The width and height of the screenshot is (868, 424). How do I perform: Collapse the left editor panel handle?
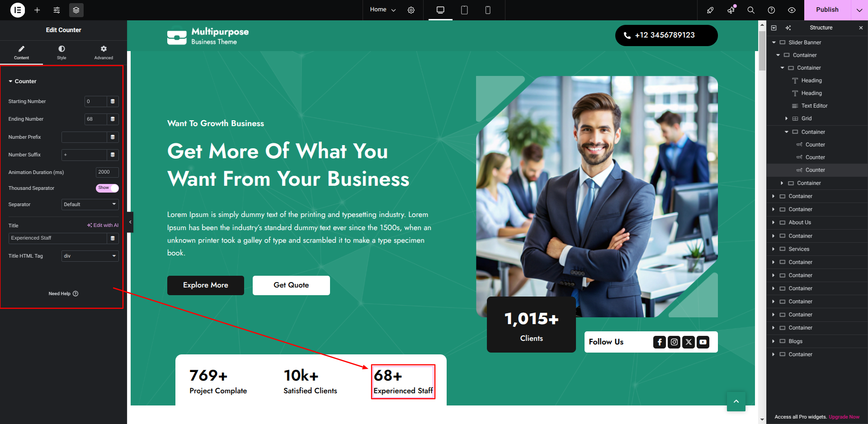[130, 222]
